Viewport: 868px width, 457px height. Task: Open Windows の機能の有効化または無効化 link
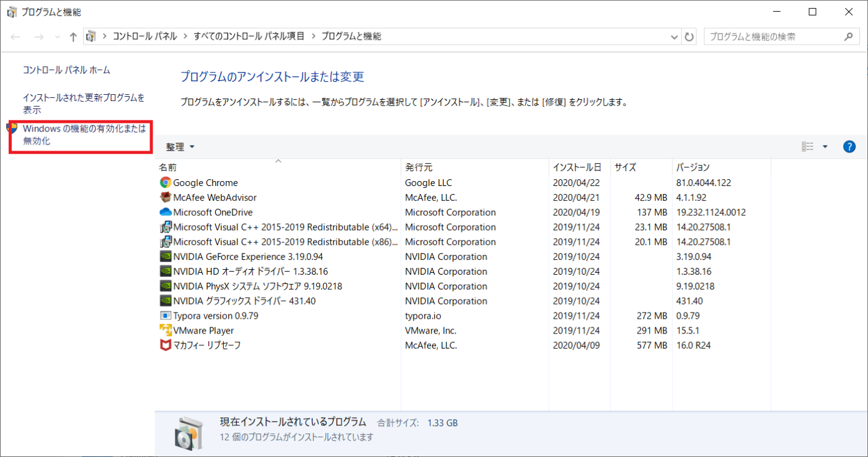(x=84, y=135)
